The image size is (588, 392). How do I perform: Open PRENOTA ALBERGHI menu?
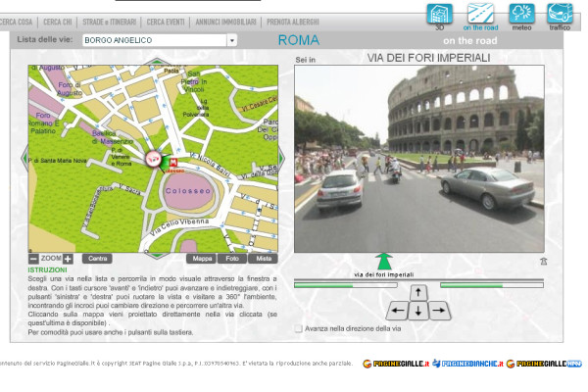point(293,23)
